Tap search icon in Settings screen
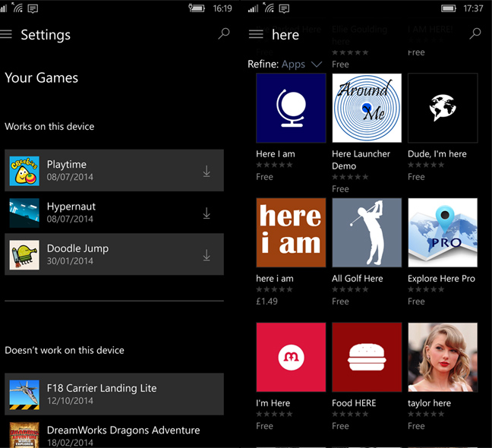The image size is (492, 448). point(224,33)
